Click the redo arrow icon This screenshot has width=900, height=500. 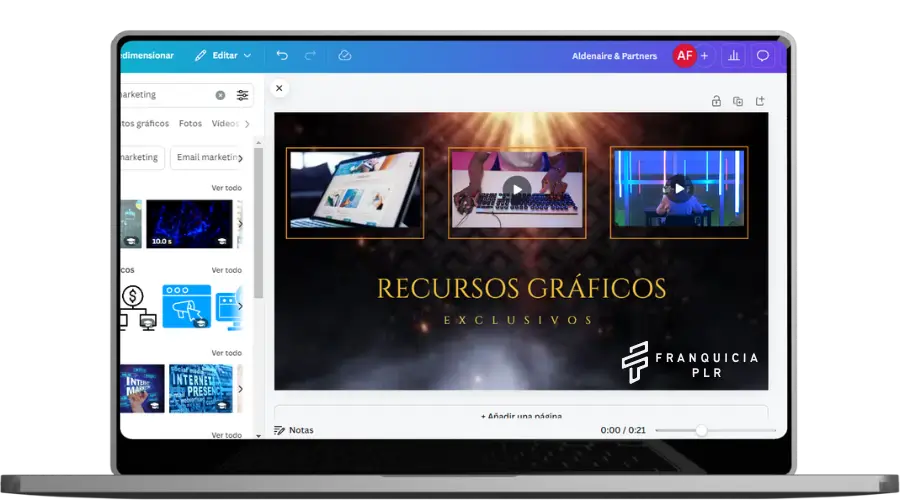tap(310, 56)
